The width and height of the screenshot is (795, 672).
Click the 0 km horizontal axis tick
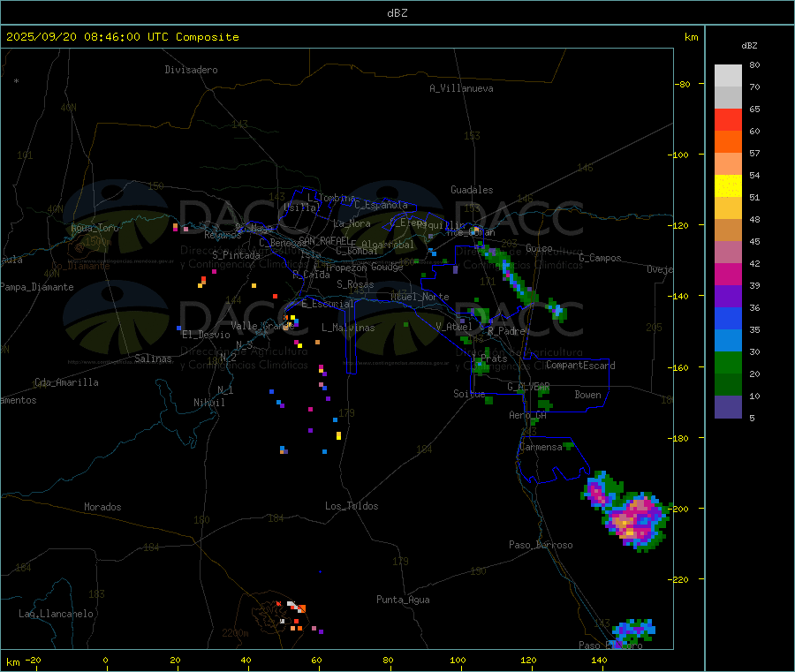pos(105,661)
